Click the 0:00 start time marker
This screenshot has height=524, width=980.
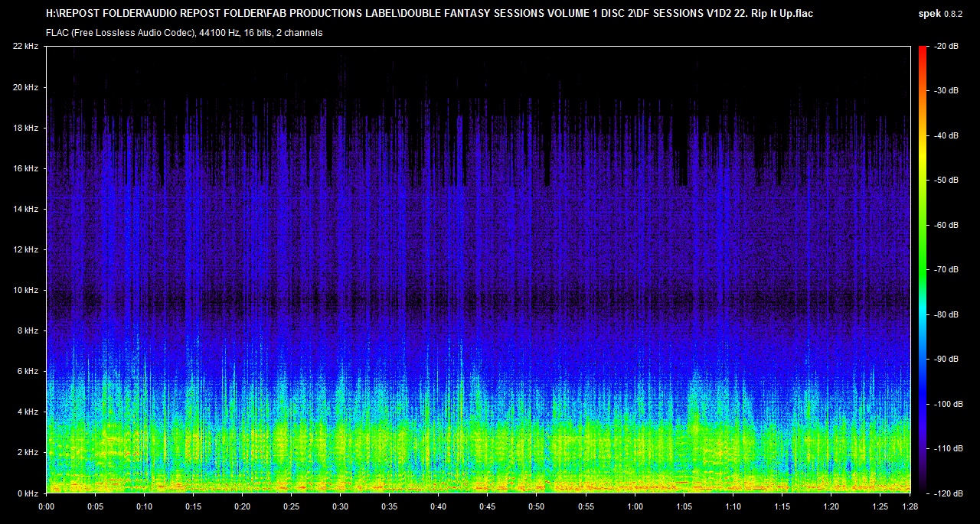tap(46, 507)
